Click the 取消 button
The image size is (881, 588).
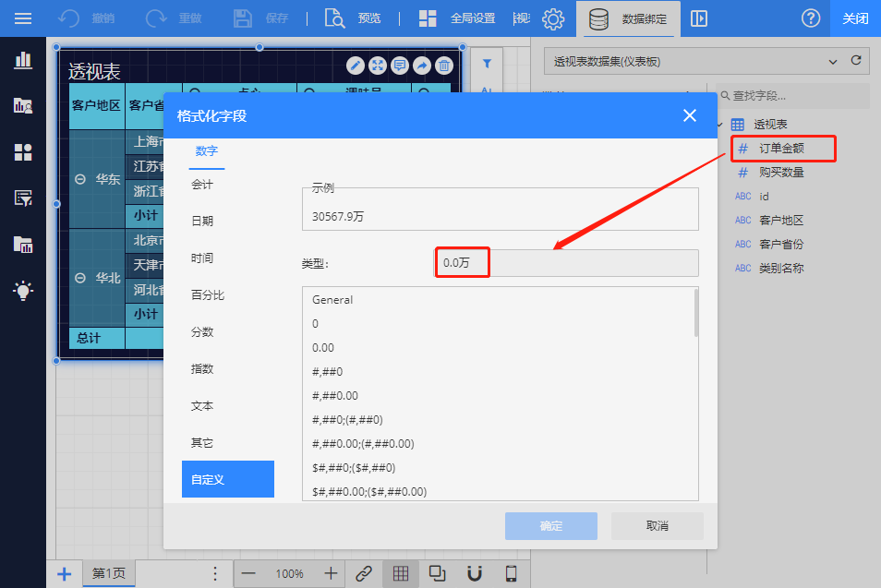pyautogui.click(x=658, y=526)
